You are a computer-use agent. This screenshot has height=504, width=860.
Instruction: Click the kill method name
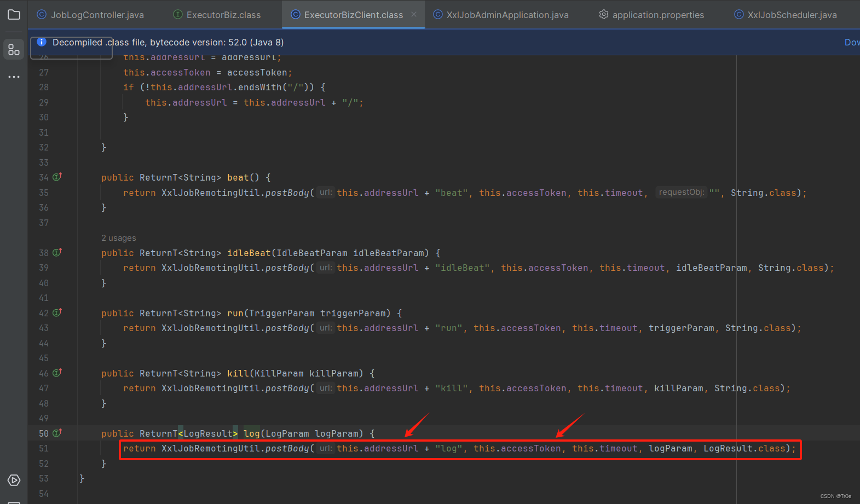[x=238, y=373]
